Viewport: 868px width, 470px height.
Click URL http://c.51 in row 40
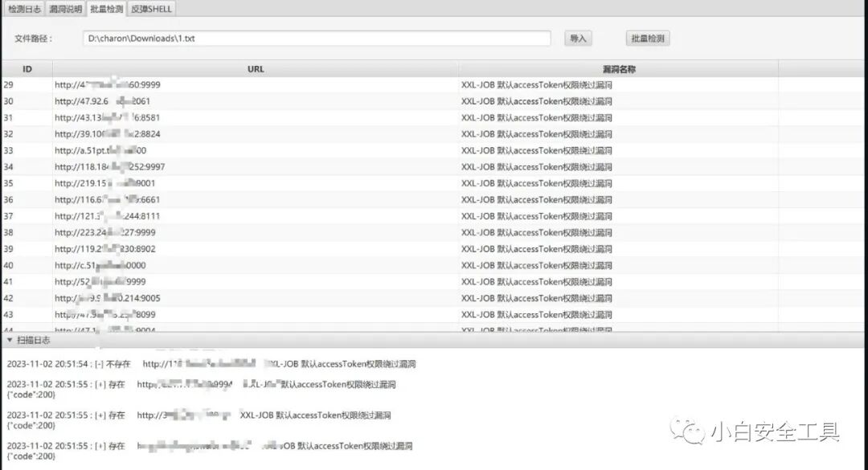[100, 265]
